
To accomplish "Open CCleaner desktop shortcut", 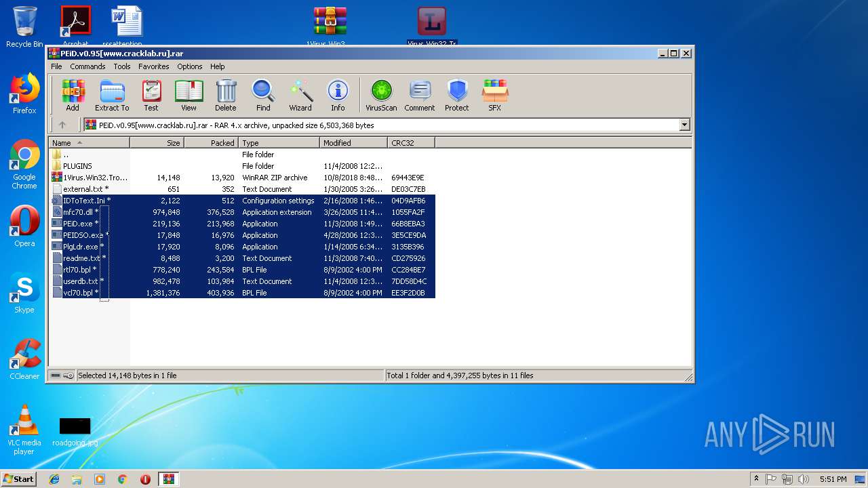I will (24, 359).
